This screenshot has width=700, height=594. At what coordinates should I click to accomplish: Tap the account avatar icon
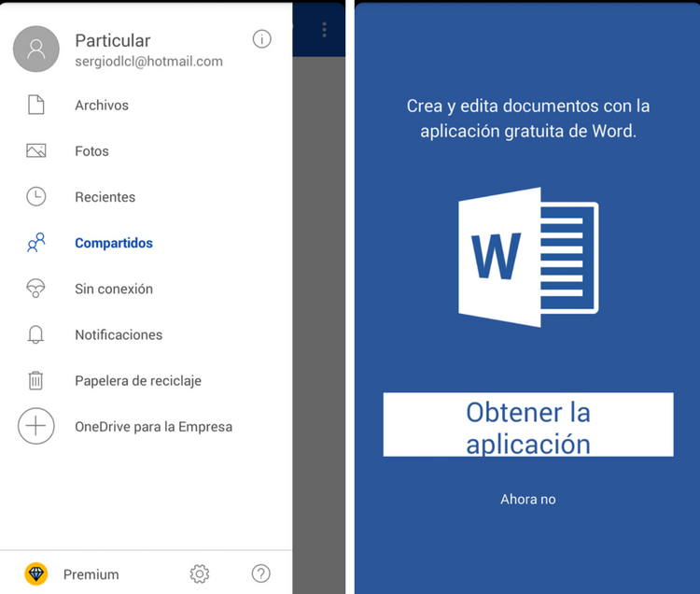coord(36,49)
